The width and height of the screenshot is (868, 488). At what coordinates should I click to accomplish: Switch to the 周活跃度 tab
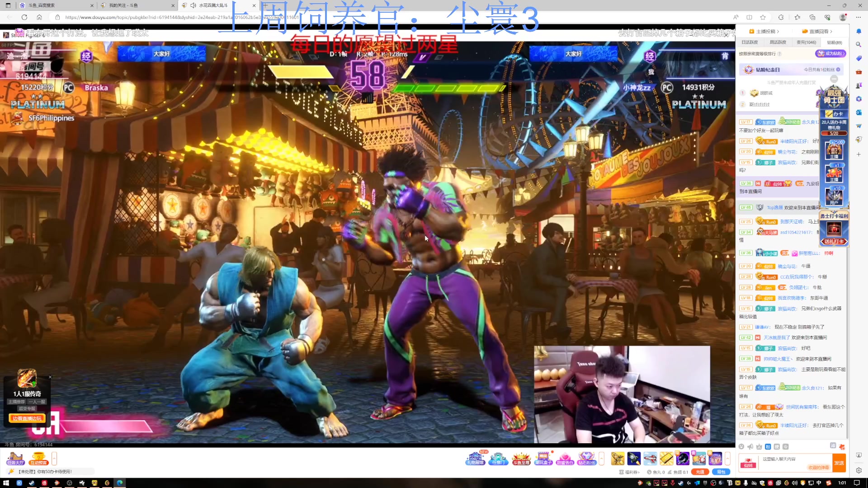click(778, 42)
